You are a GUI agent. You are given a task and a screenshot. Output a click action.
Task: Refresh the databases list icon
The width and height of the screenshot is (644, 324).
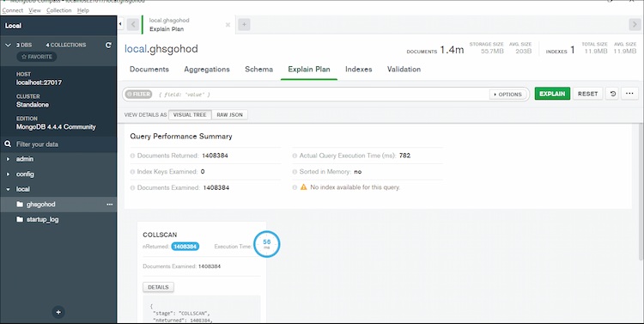pyautogui.click(x=108, y=46)
